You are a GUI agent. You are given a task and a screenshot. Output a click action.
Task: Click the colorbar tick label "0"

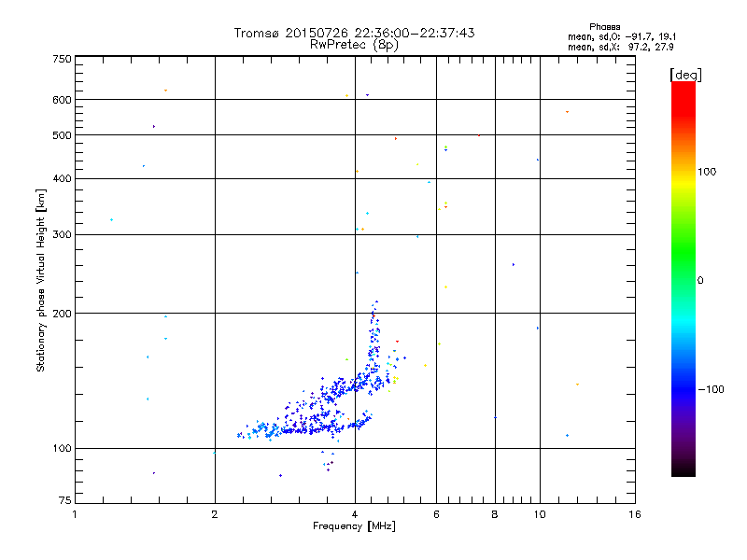[x=699, y=281]
